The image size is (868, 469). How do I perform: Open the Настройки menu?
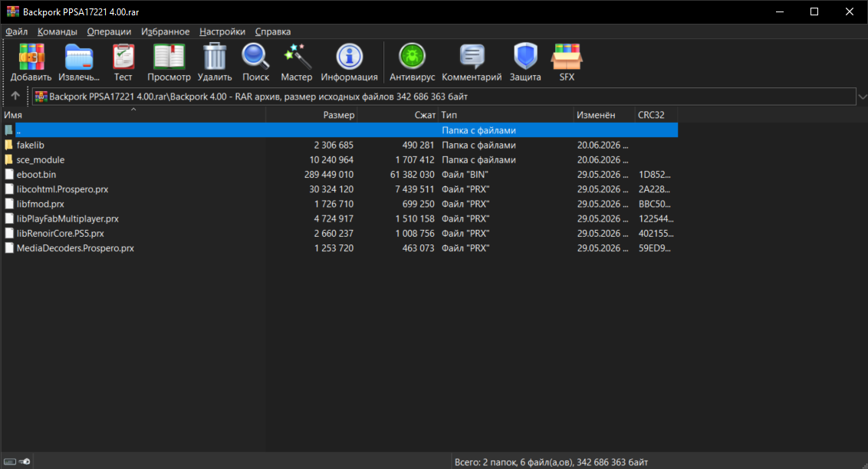(x=222, y=31)
